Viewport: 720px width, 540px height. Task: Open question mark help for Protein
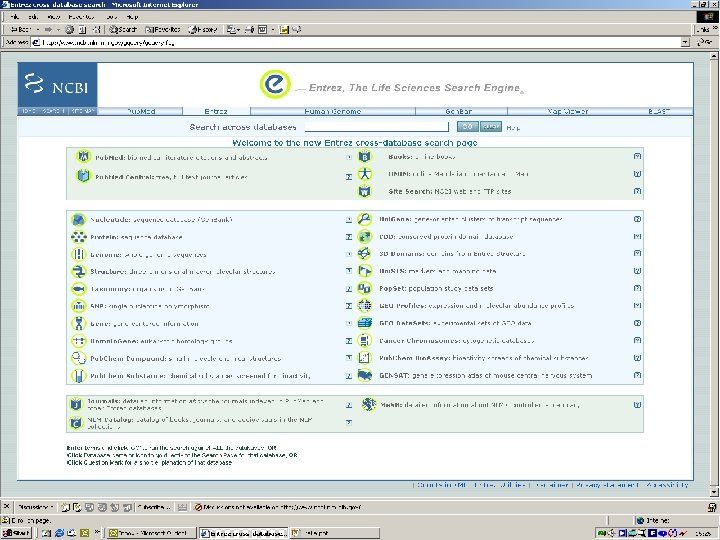coord(349,237)
